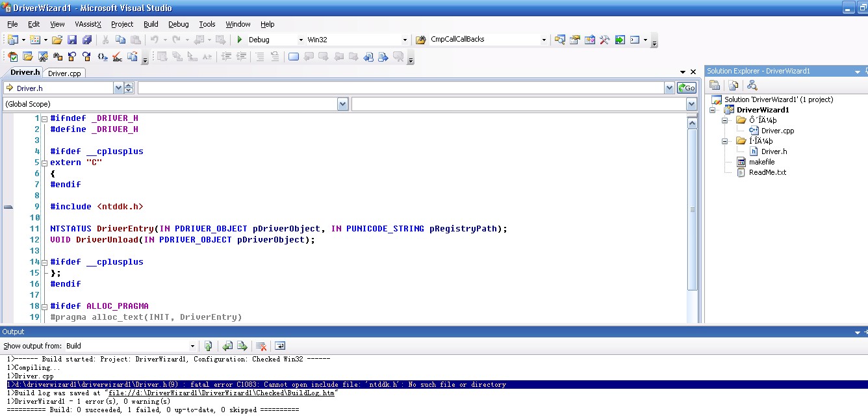Screen dimensions: 868x418
Task: Click the Open active documents dropdown arrow
Action: click(x=683, y=72)
